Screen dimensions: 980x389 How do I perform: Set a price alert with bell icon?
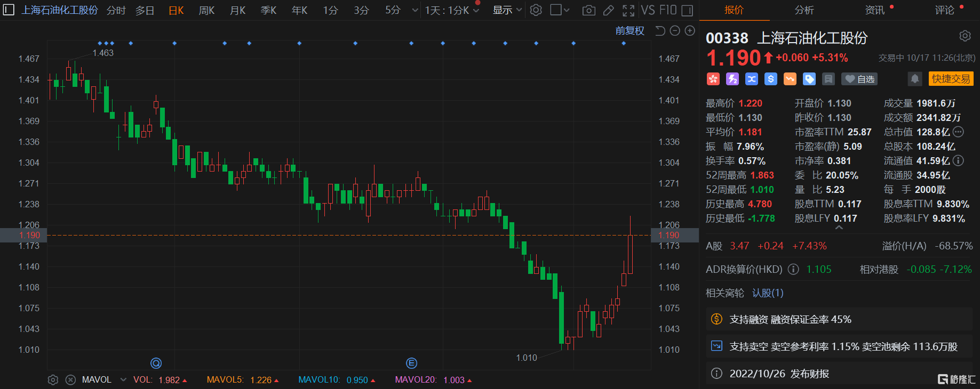pyautogui.click(x=915, y=79)
